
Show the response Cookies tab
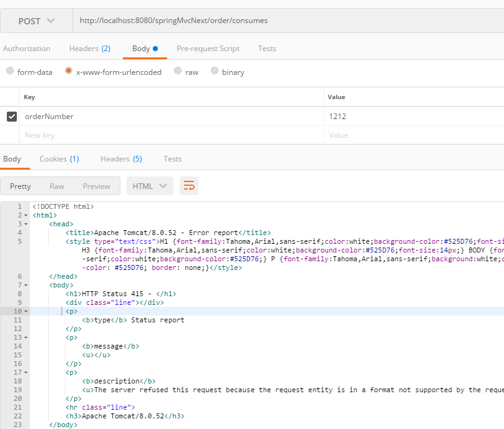59,159
